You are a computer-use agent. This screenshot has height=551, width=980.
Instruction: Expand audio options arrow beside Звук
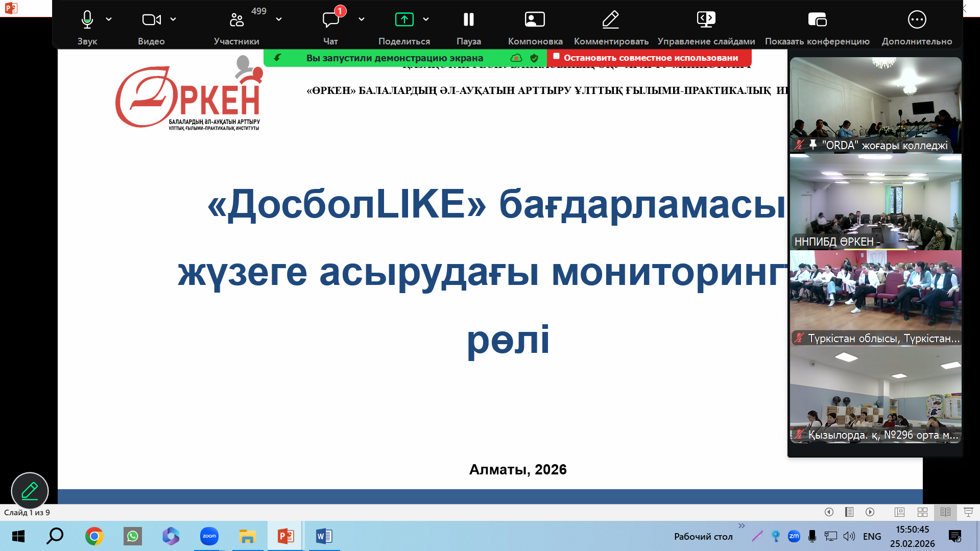tap(109, 19)
